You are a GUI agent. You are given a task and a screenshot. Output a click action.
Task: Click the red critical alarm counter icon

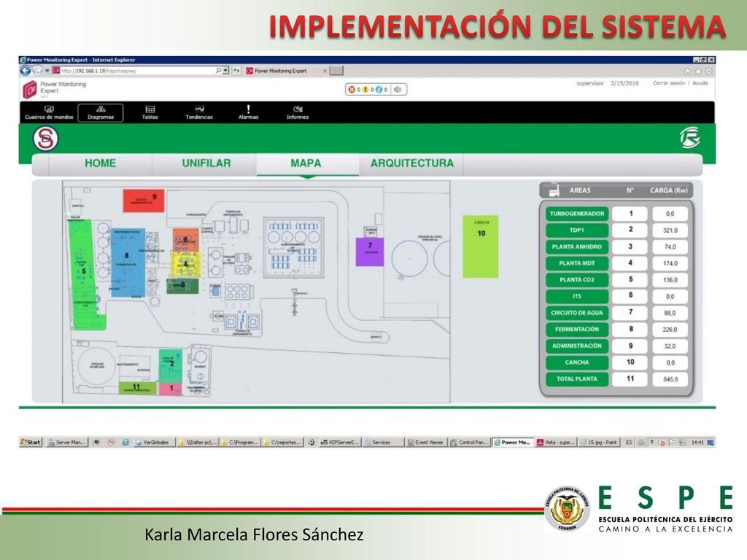click(x=352, y=90)
